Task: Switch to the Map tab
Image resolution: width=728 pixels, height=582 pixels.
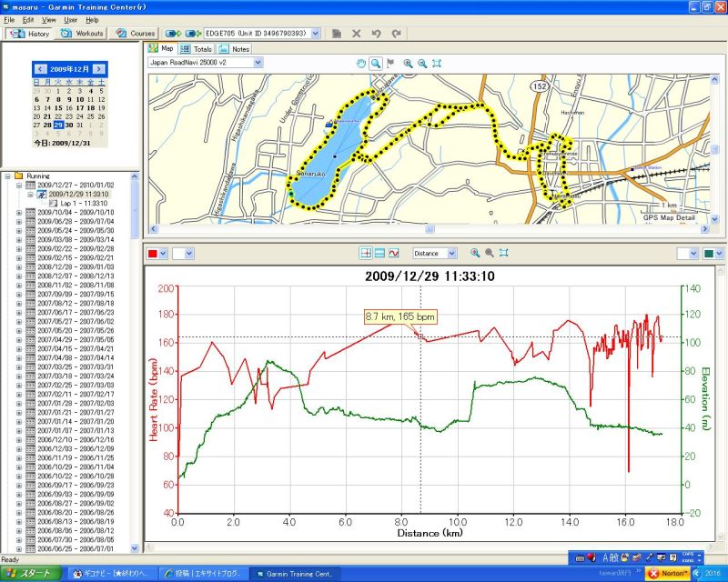Action: (161, 48)
